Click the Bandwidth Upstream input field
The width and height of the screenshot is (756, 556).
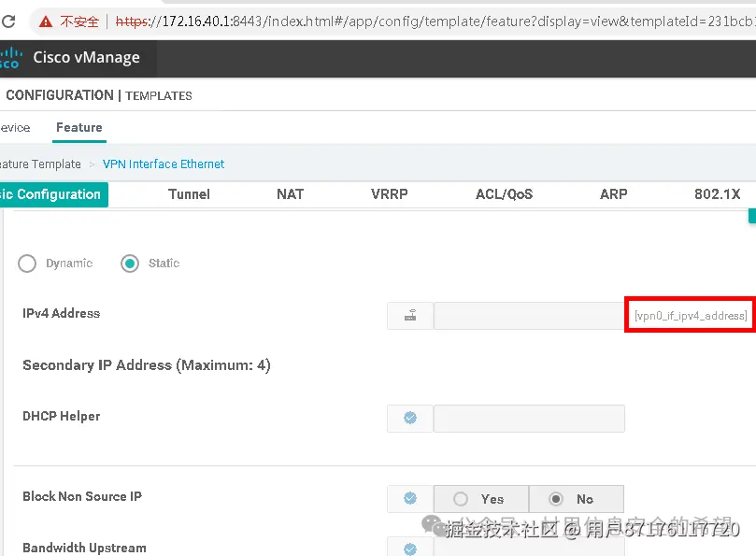[x=530, y=547]
